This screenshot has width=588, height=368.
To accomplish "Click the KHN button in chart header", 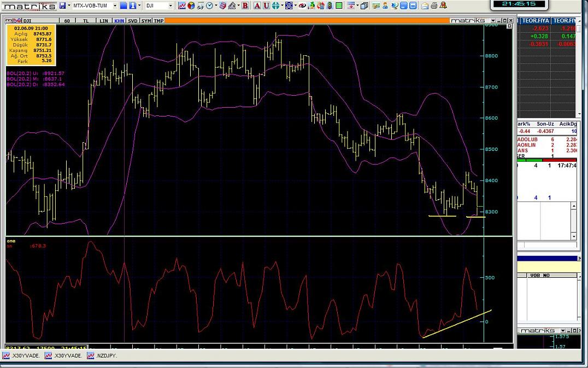I will coord(119,21).
